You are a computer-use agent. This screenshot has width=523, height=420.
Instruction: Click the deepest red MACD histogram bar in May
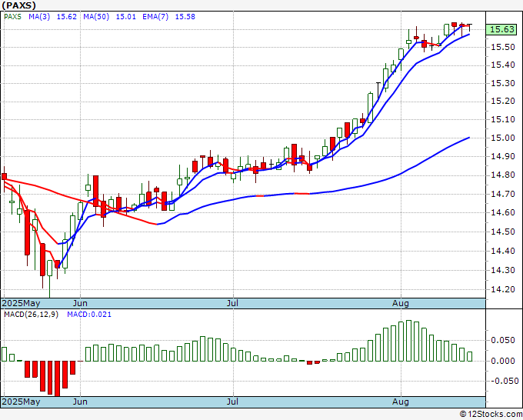57,378
